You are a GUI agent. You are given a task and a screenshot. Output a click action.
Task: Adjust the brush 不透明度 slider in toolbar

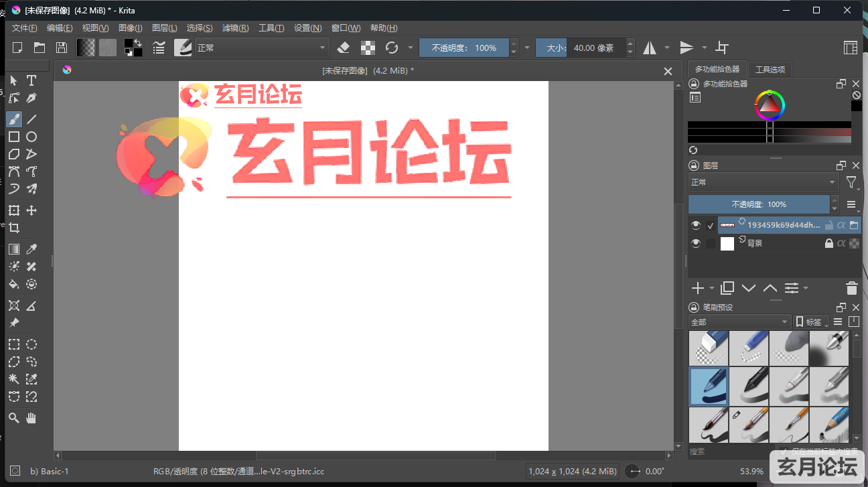point(464,48)
